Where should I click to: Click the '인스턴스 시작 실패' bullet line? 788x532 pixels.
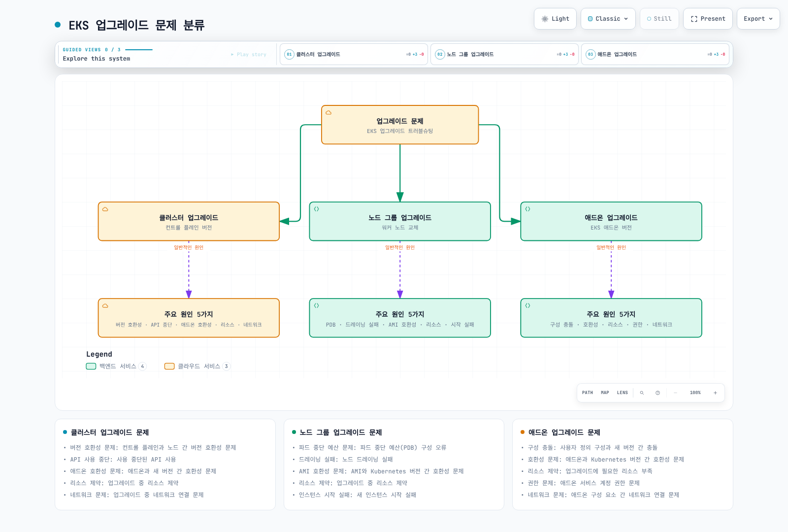[x=358, y=495]
